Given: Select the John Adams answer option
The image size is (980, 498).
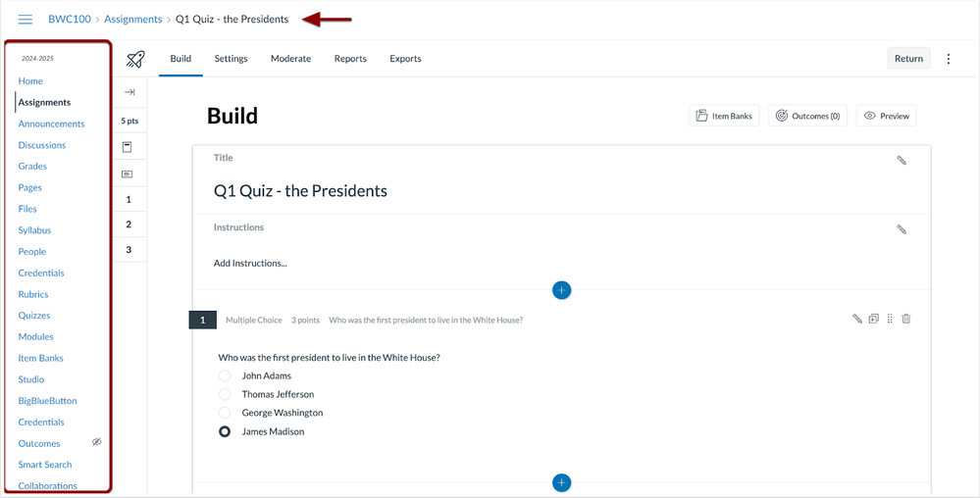Looking at the screenshot, I should click(x=225, y=375).
